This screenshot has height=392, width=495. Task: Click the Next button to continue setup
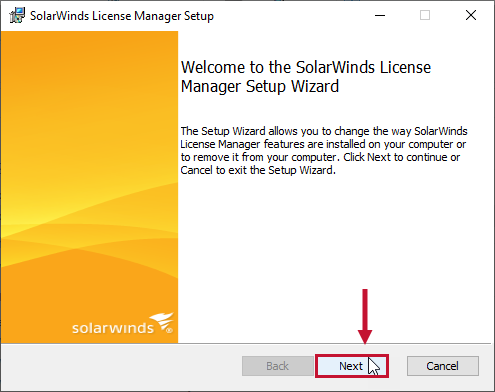point(352,366)
